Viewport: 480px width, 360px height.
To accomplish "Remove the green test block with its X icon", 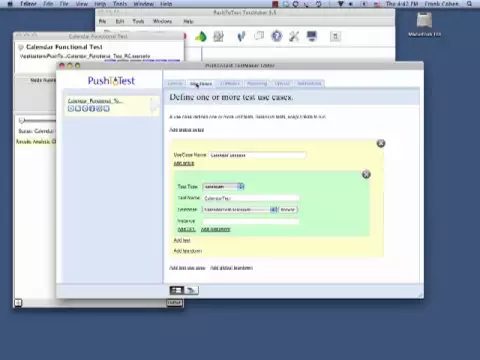I will click(x=366, y=174).
